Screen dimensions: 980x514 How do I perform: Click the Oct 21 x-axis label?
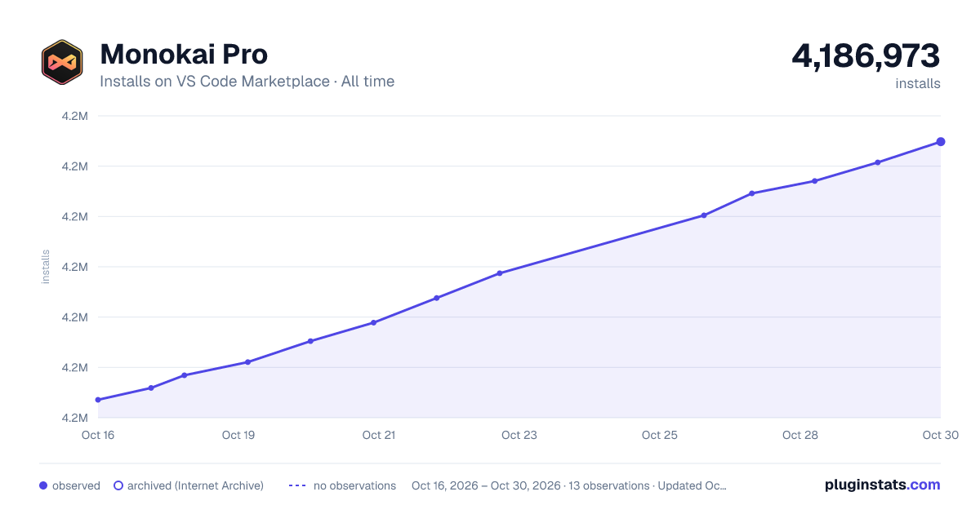[x=379, y=435]
